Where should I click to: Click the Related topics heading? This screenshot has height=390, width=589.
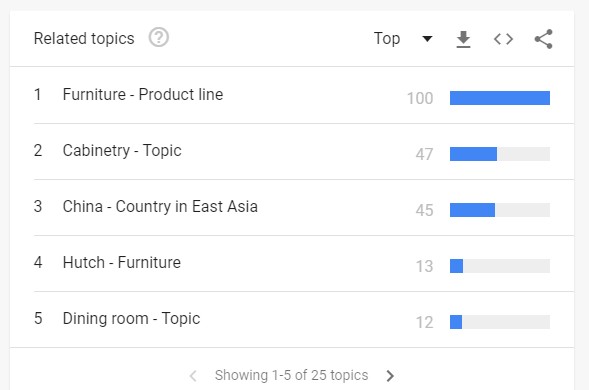(x=84, y=38)
